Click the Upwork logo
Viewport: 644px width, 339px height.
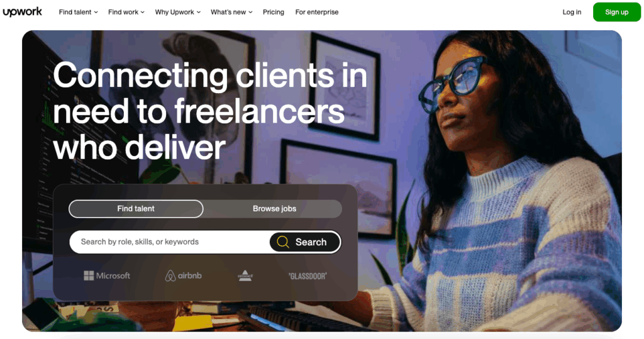[x=22, y=12]
